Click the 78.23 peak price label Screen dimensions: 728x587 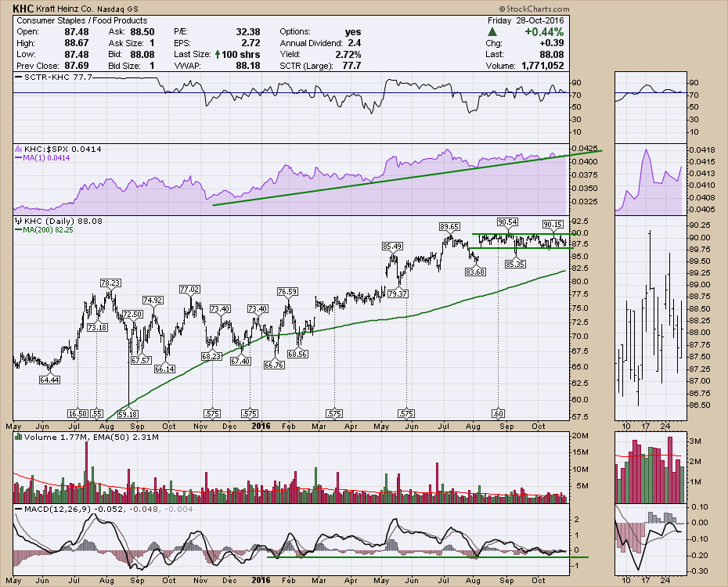110,283
